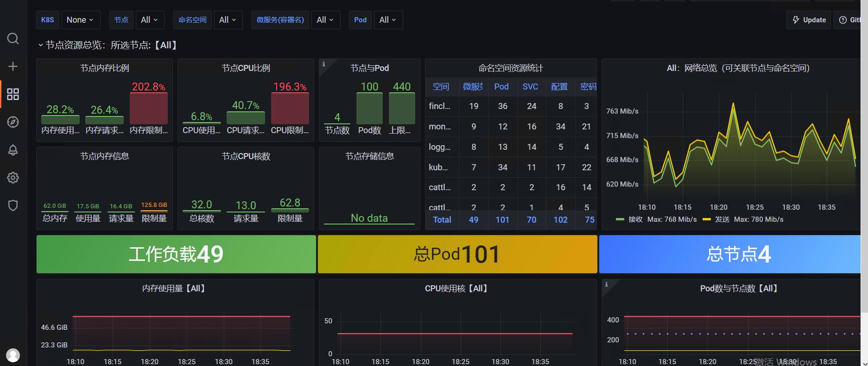Image resolution: width=868 pixels, height=366 pixels.
Task: Click the 总Pod 101 stat panel
Action: [x=457, y=254]
